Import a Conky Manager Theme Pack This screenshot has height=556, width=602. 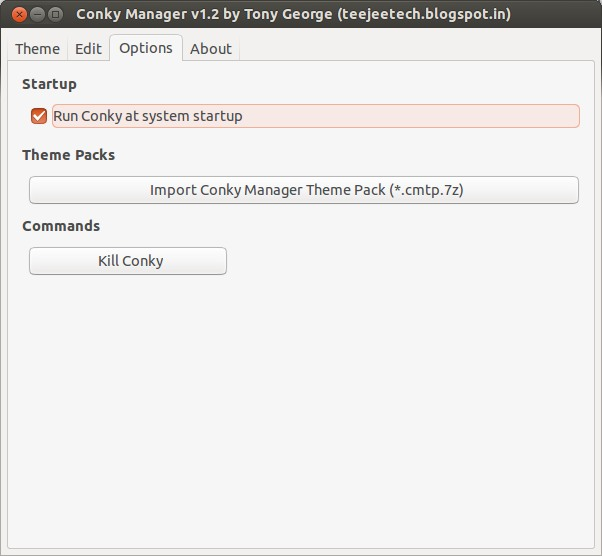click(x=304, y=190)
